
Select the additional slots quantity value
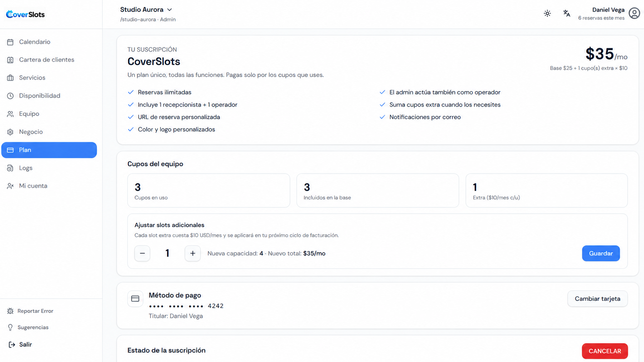pos(167,254)
